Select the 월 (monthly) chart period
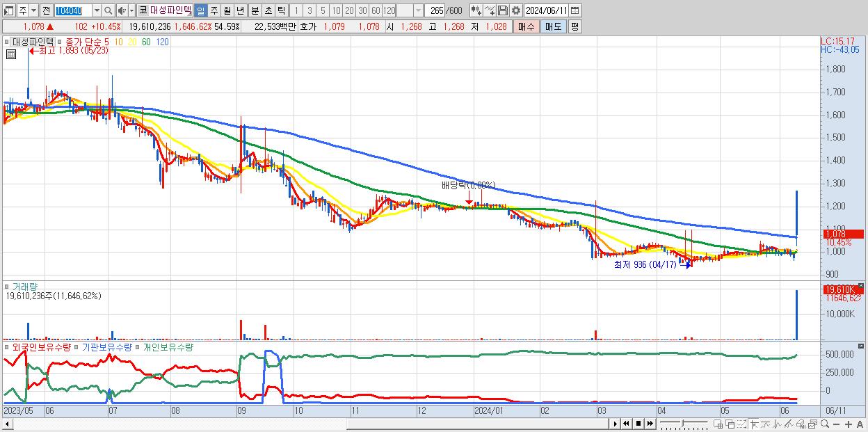Viewport: 868px width, 432px height. 227,10
